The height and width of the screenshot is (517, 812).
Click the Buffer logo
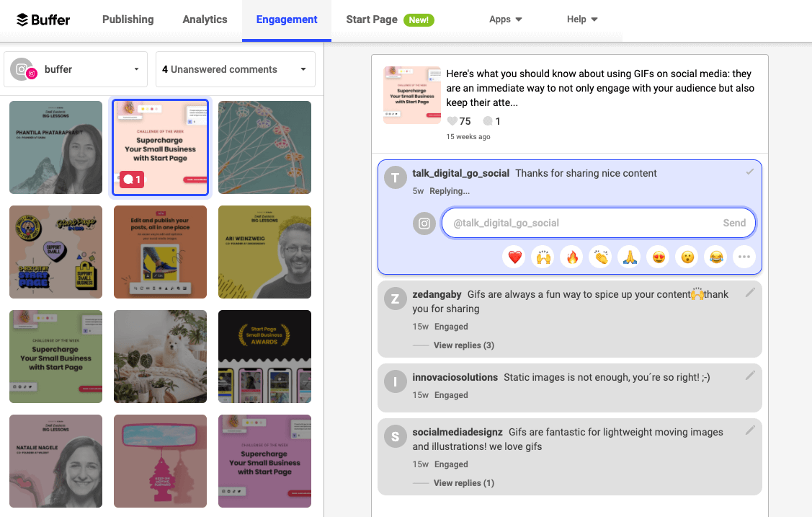click(43, 19)
